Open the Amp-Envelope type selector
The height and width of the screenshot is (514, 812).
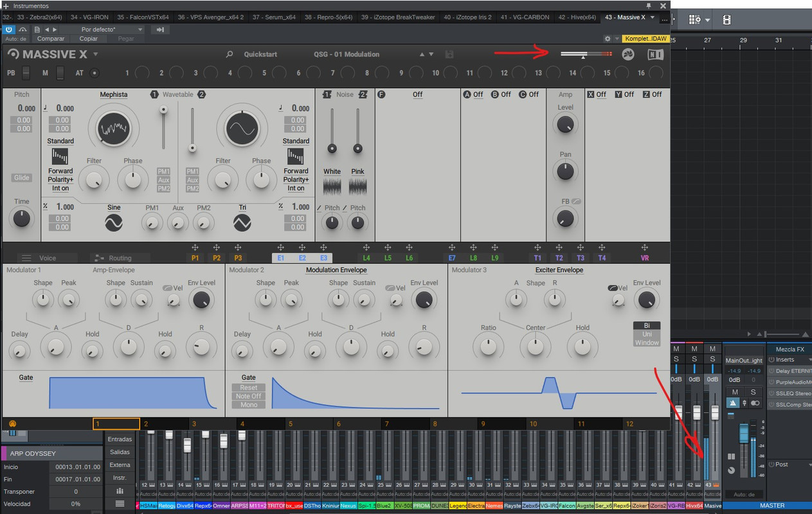point(113,270)
